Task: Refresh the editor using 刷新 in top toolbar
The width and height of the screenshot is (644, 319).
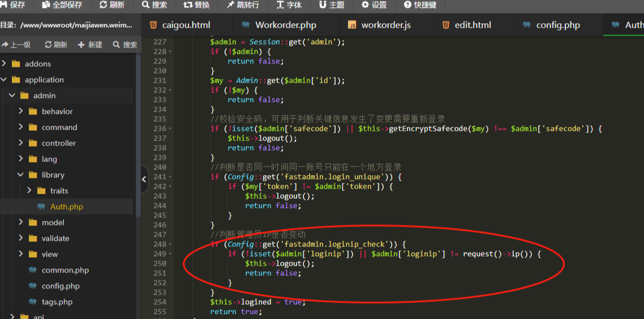Action: tap(113, 5)
